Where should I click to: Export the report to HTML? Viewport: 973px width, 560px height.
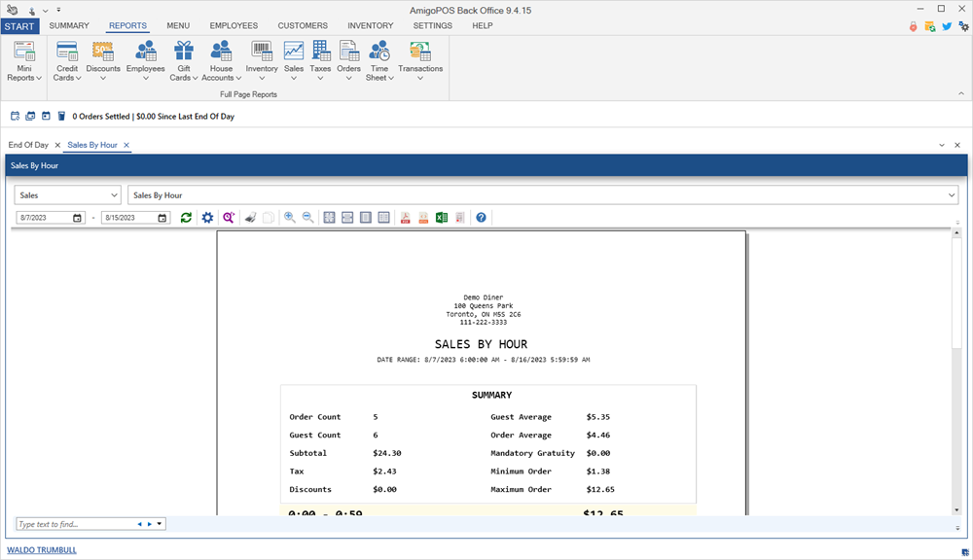point(423,218)
